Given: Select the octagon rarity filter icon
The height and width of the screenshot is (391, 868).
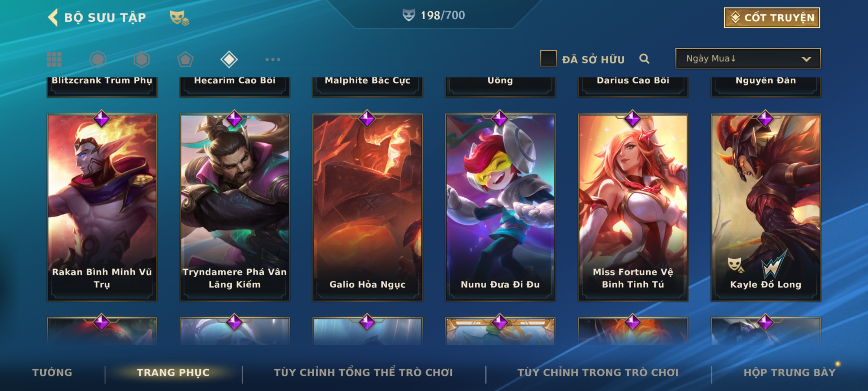Looking at the screenshot, I should [98, 59].
